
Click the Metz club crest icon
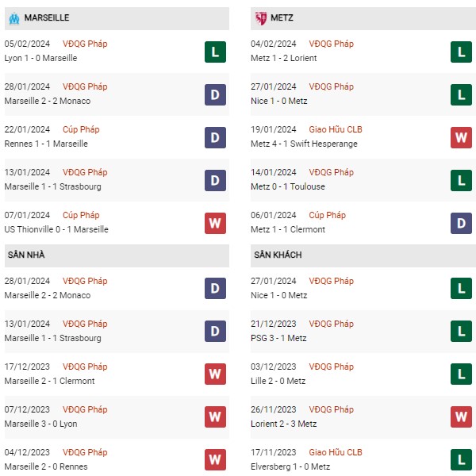click(261, 18)
